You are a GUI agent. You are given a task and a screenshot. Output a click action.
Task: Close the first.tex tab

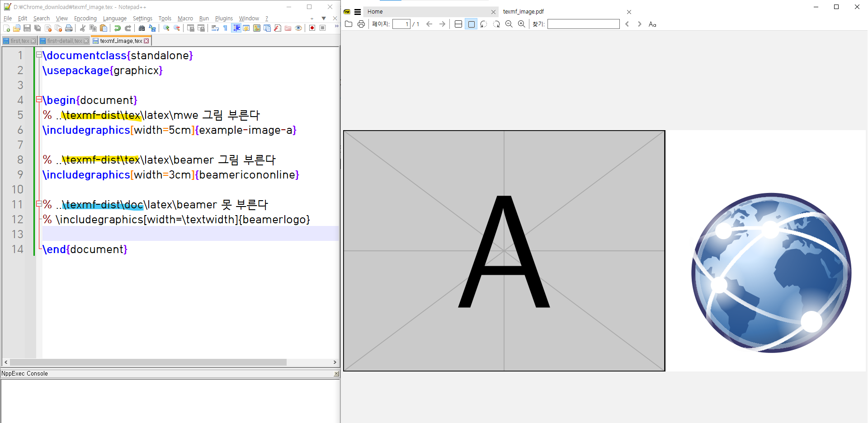pos(33,41)
